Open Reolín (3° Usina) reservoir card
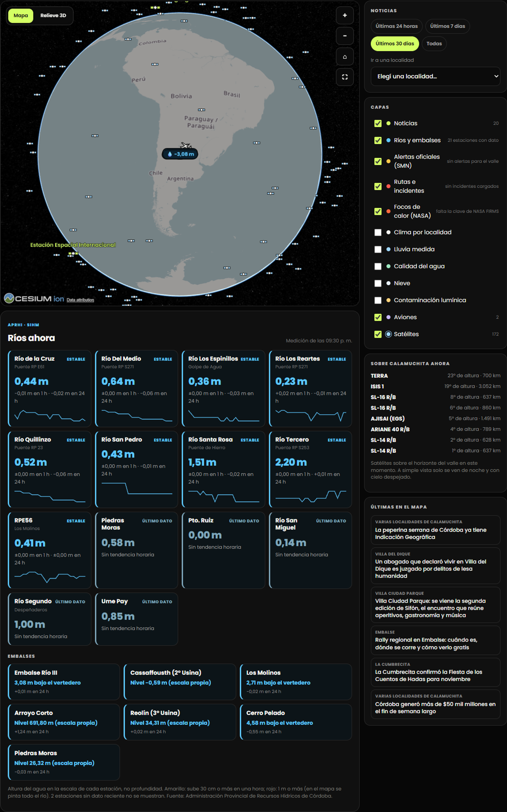This screenshot has width=507, height=812. [x=180, y=722]
